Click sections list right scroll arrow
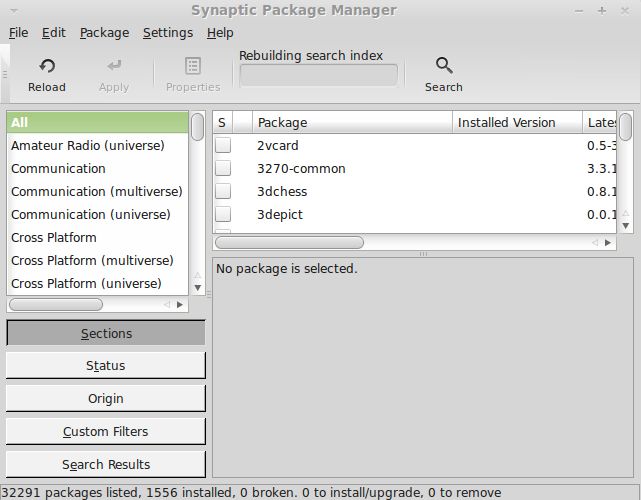The width and height of the screenshot is (641, 500). [x=180, y=305]
